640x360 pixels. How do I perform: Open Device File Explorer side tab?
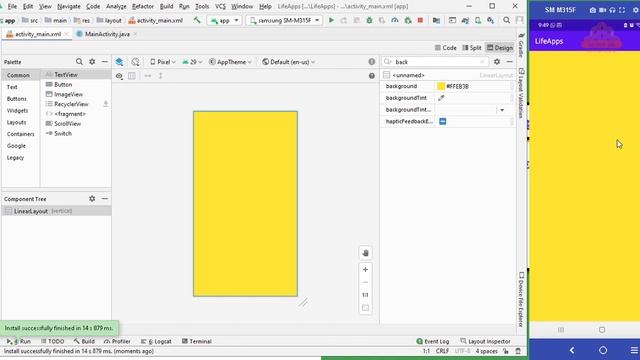coord(521,299)
